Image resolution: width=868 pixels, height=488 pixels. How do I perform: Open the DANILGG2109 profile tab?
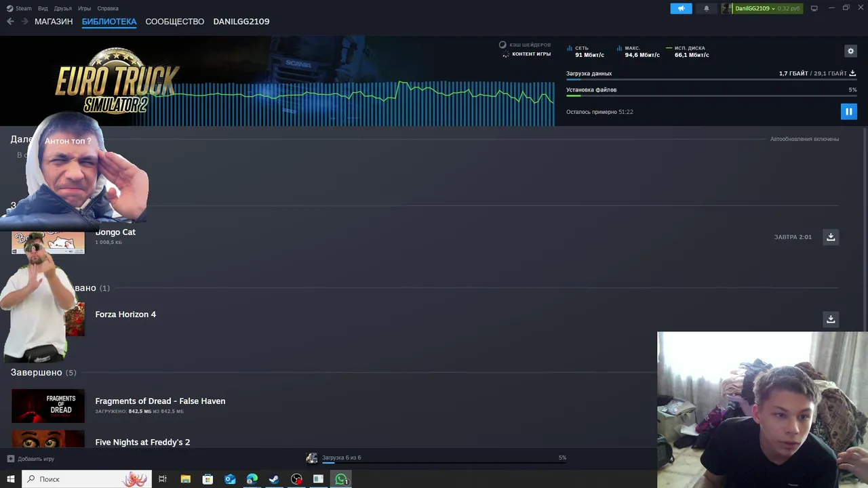(x=241, y=22)
